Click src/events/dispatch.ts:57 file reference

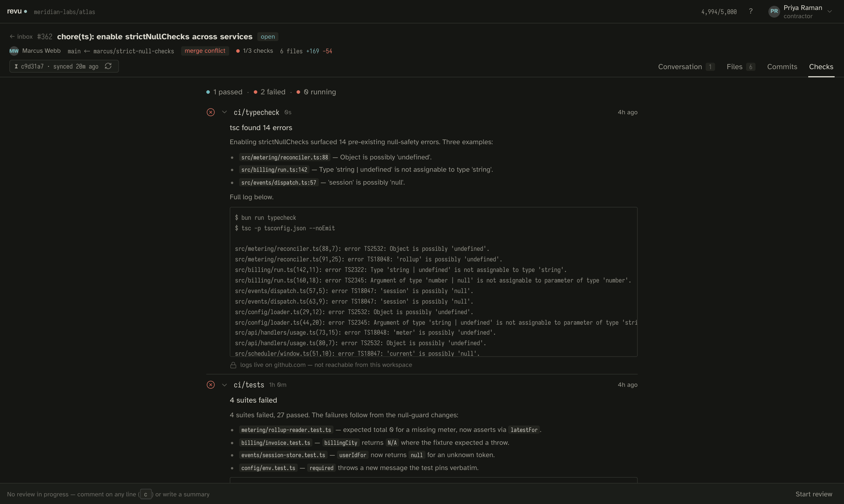278,182
